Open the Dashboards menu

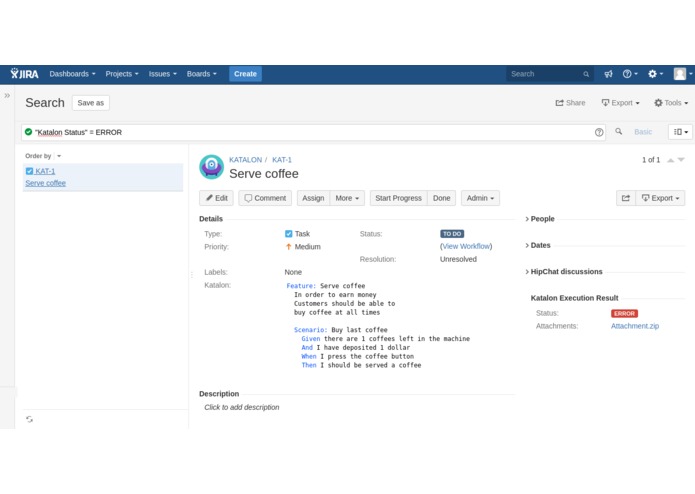(72, 74)
